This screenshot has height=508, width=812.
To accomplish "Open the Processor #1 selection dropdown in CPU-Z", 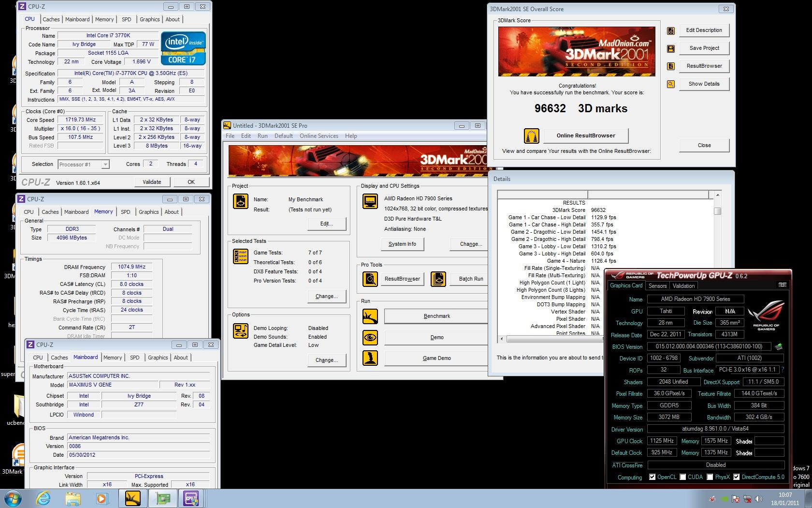I will tap(84, 164).
